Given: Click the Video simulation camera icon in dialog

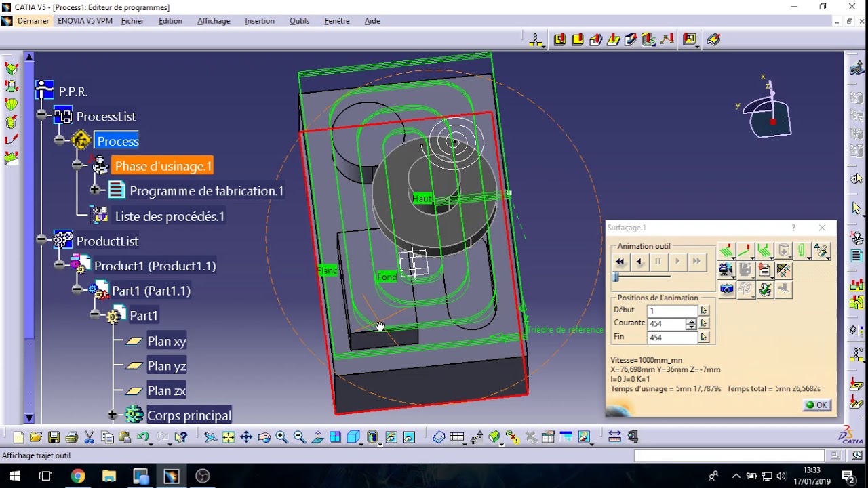Looking at the screenshot, I should pyautogui.click(x=726, y=270).
